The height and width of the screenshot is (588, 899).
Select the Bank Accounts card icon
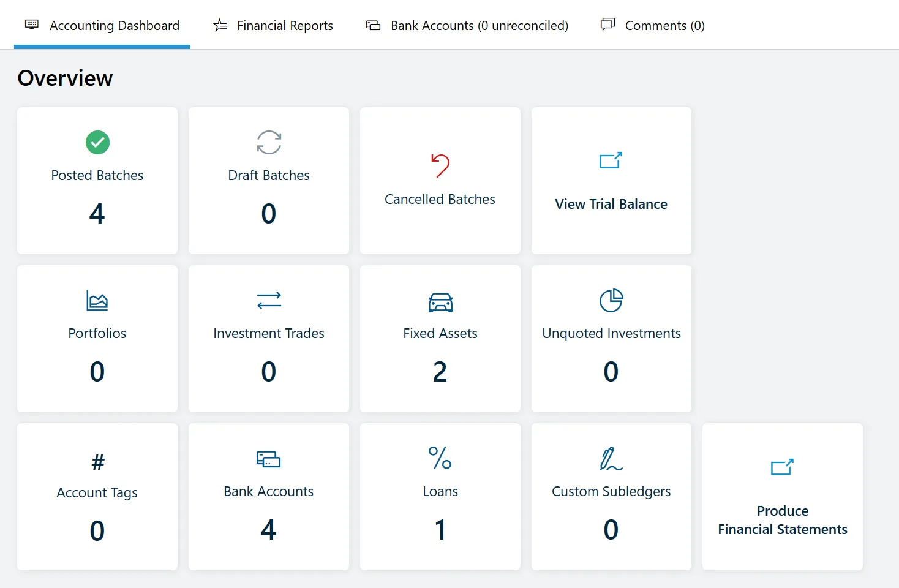point(268,459)
